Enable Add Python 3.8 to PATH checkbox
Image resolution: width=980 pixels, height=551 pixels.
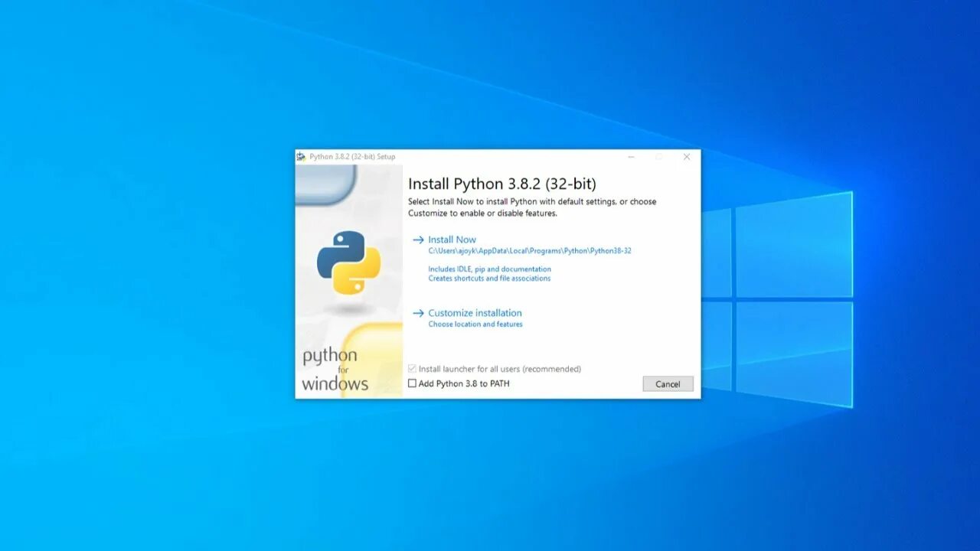coord(412,383)
